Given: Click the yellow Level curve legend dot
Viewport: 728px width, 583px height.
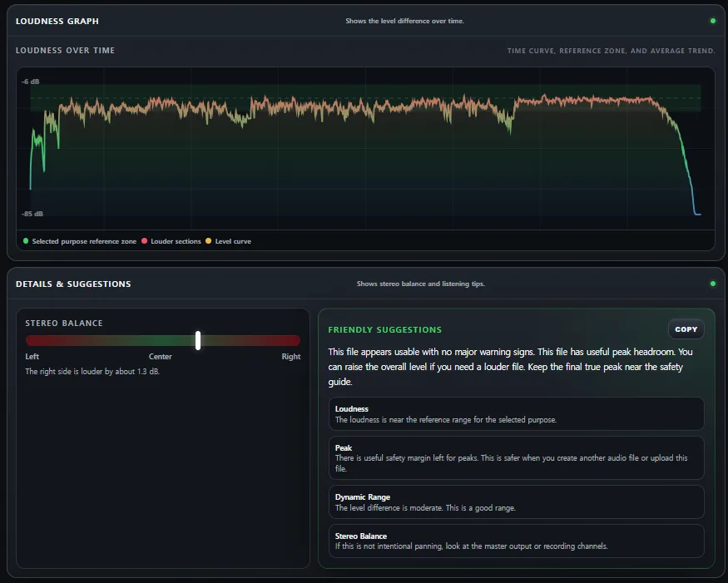Looking at the screenshot, I should [209, 241].
